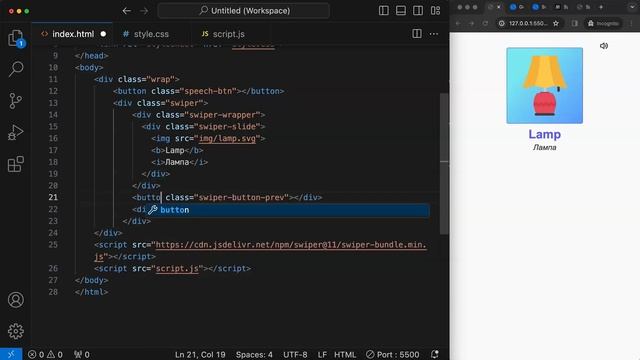Toggle the primary side bar layout icon

pyautogui.click(x=384, y=11)
